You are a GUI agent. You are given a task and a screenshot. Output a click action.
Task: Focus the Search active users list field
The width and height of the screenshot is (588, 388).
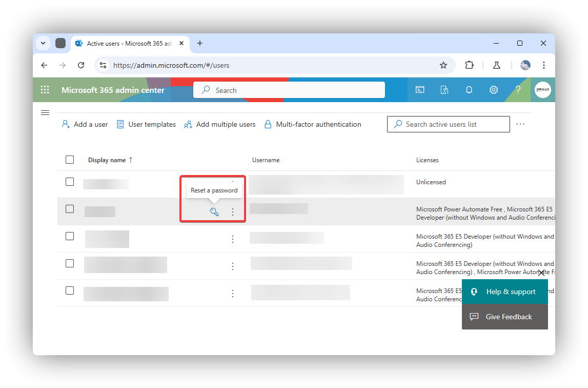click(449, 124)
